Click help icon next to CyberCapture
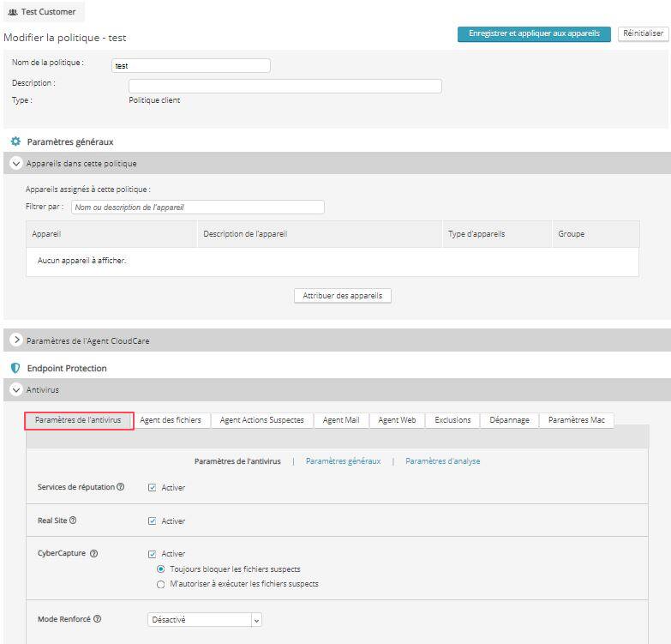Image resolution: width=671 pixels, height=644 pixels. (93, 553)
